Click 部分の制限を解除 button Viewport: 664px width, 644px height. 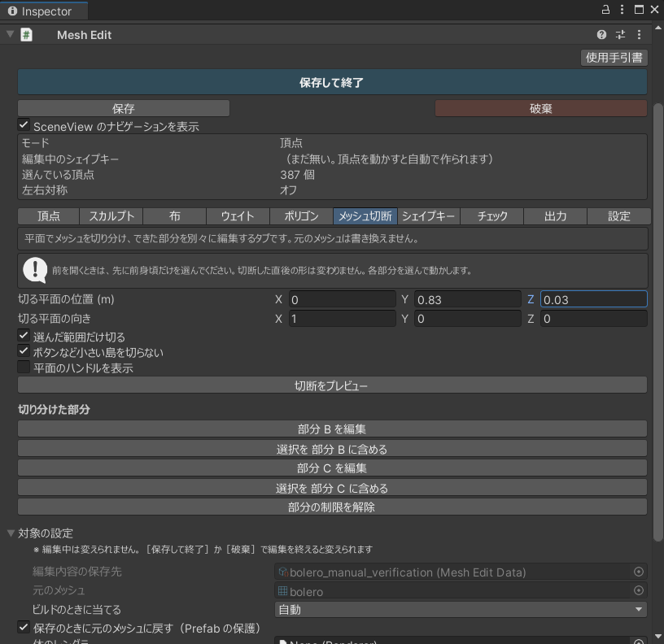click(x=332, y=507)
